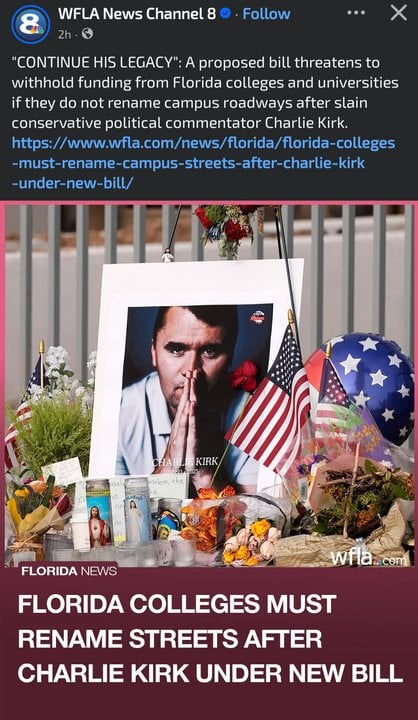Viewport: 418px width, 720px height.
Task: Open the article headline about renaming streets
Action: [x=210, y=639]
